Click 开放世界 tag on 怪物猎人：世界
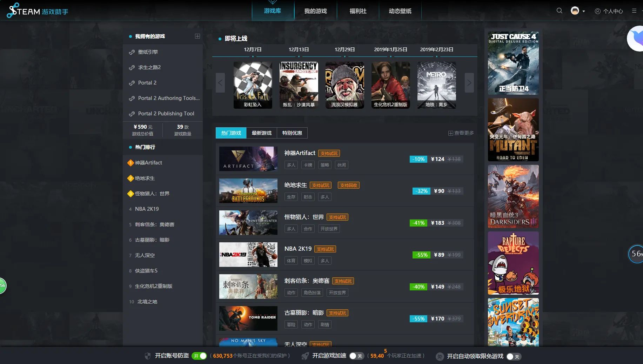 coord(329,229)
